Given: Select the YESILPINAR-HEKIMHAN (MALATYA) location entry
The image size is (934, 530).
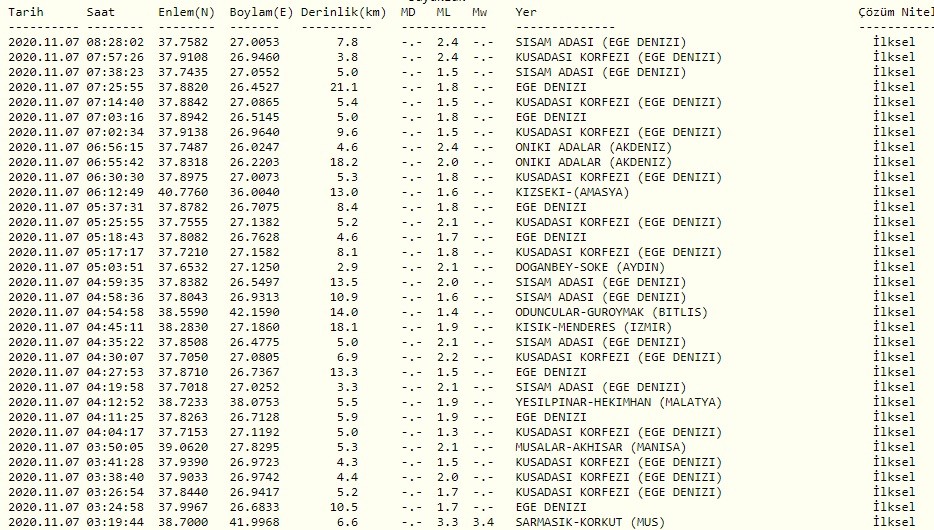Looking at the screenshot, I should click(x=618, y=402).
